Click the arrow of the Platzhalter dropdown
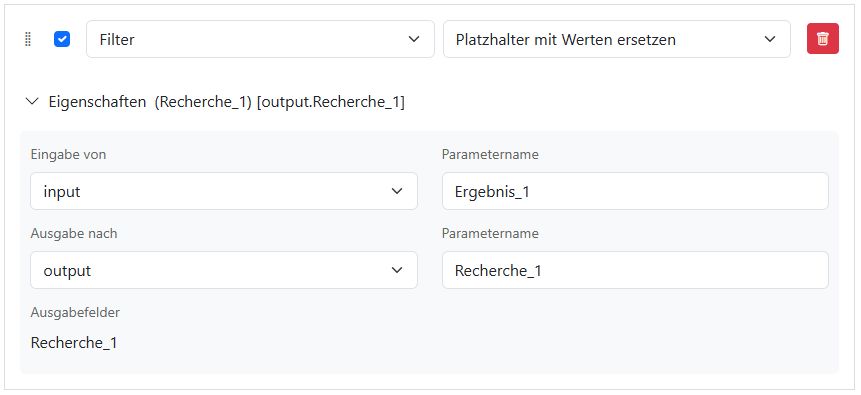This screenshot has height=395, width=861. 770,39
